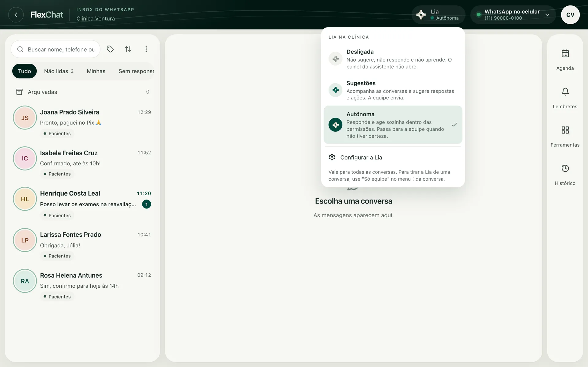Screen dimensions: 588x367
Task: Open the Lembretes bell panel
Action: (565, 98)
